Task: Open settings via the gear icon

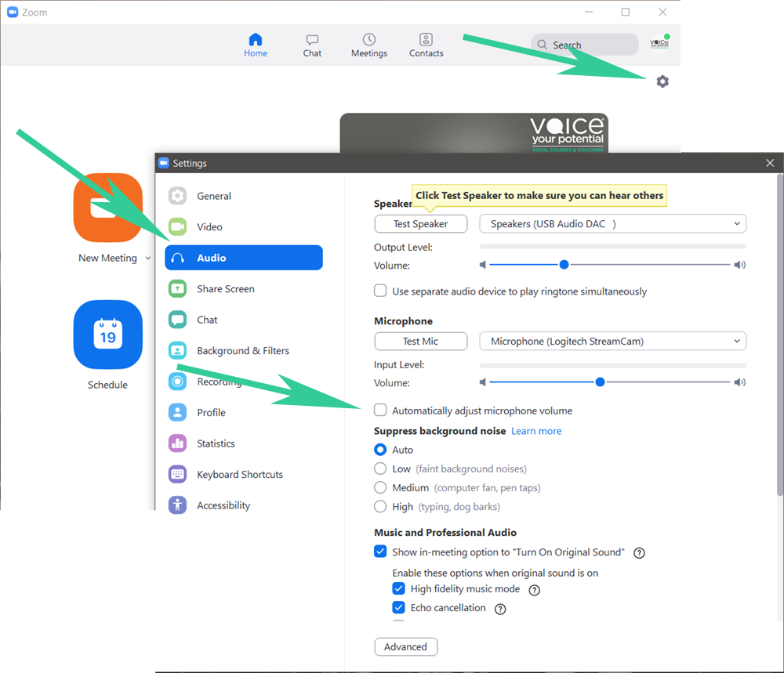Action: click(662, 81)
